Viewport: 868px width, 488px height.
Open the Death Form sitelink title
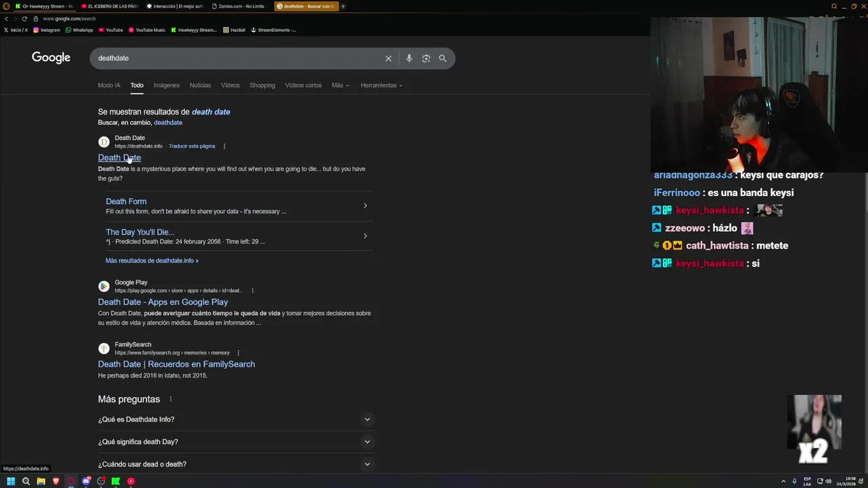pyautogui.click(x=126, y=201)
